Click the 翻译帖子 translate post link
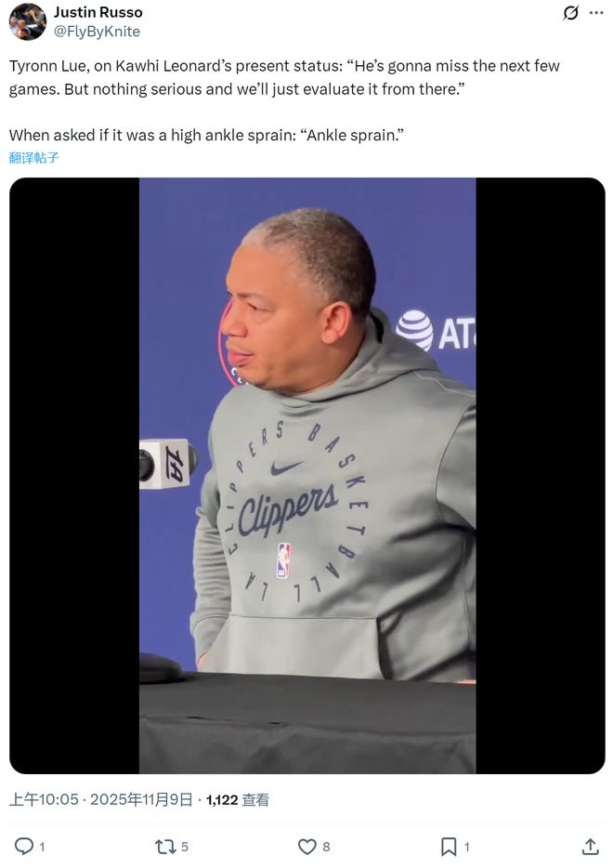Viewport: 613px width, 868px height. pyautogui.click(x=33, y=158)
